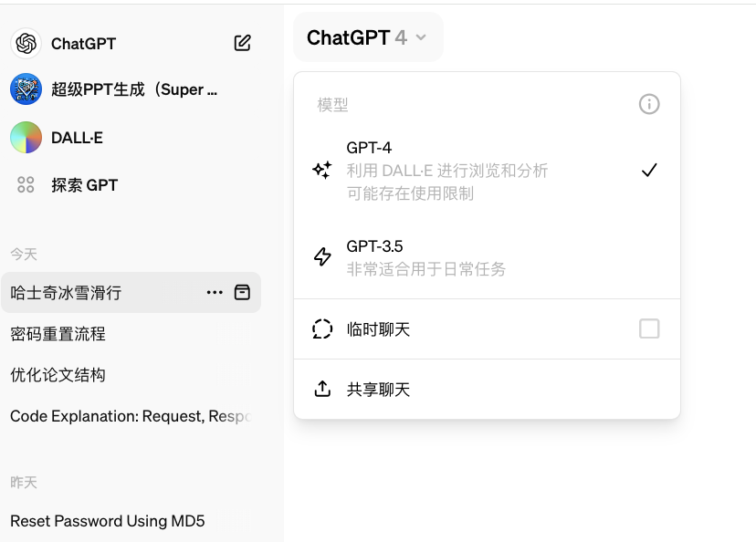Click the ChatGPT logo icon in sidebar
The image size is (756, 542).
26,43
